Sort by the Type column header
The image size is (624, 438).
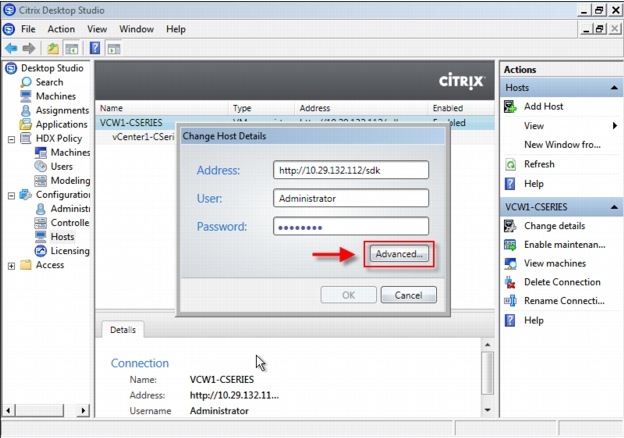[261, 108]
